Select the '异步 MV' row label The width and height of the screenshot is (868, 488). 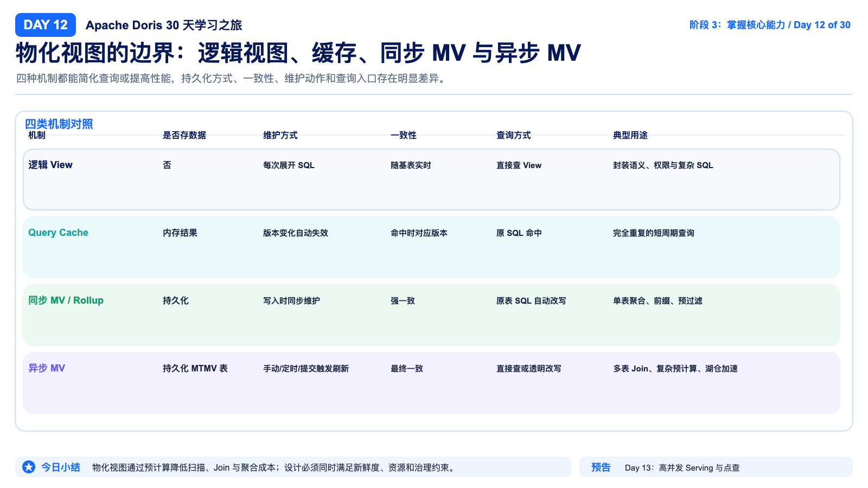(x=47, y=368)
